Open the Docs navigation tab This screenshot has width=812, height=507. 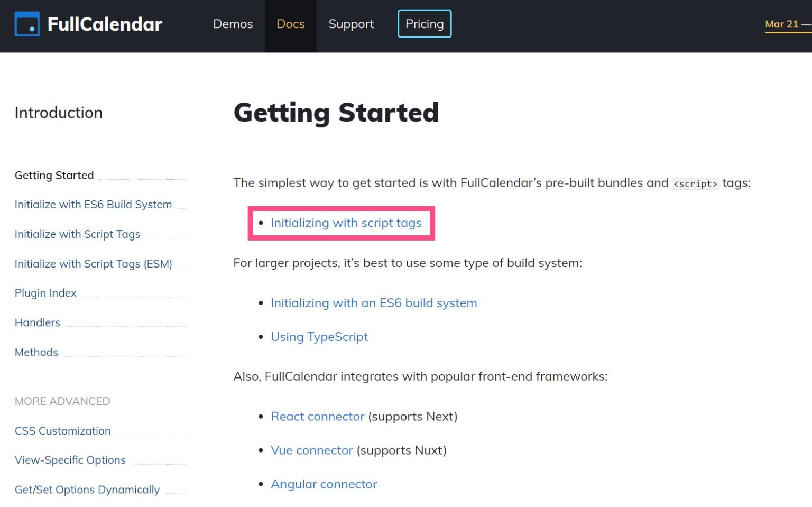tap(290, 24)
